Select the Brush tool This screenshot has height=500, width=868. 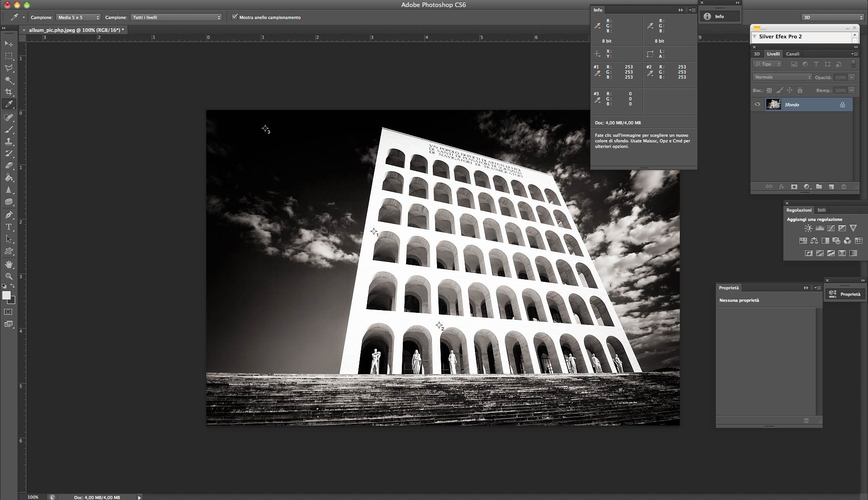[x=9, y=129]
